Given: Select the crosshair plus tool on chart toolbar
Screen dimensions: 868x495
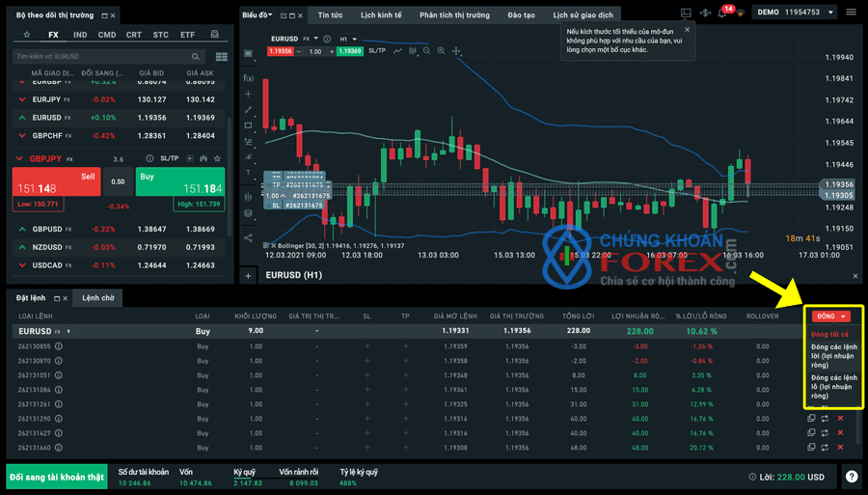Looking at the screenshot, I should [x=248, y=95].
